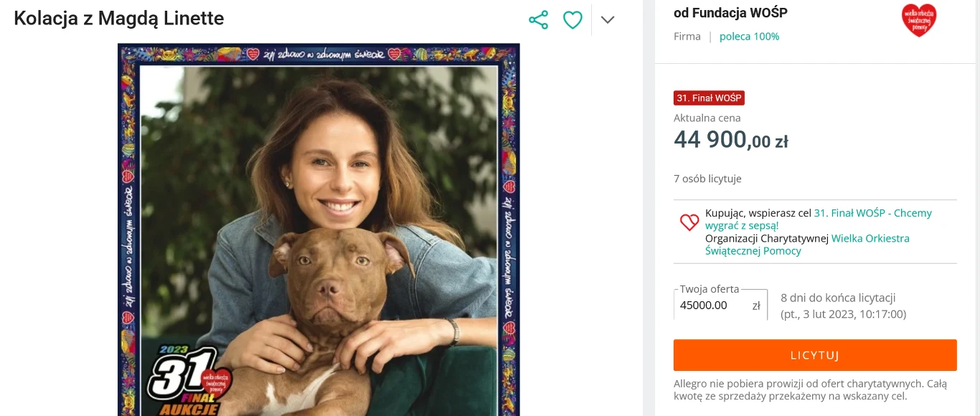Add auction to favorites with heart icon
The image size is (980, 416).
click(x=573, y=20)
